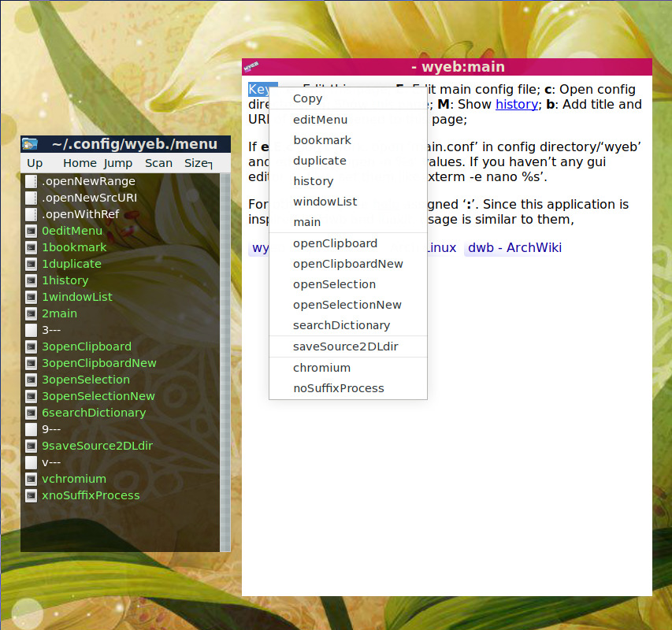Pick searchDictionary from the context menu
This screenshot has width=672, height=630.
coord(341,325)
